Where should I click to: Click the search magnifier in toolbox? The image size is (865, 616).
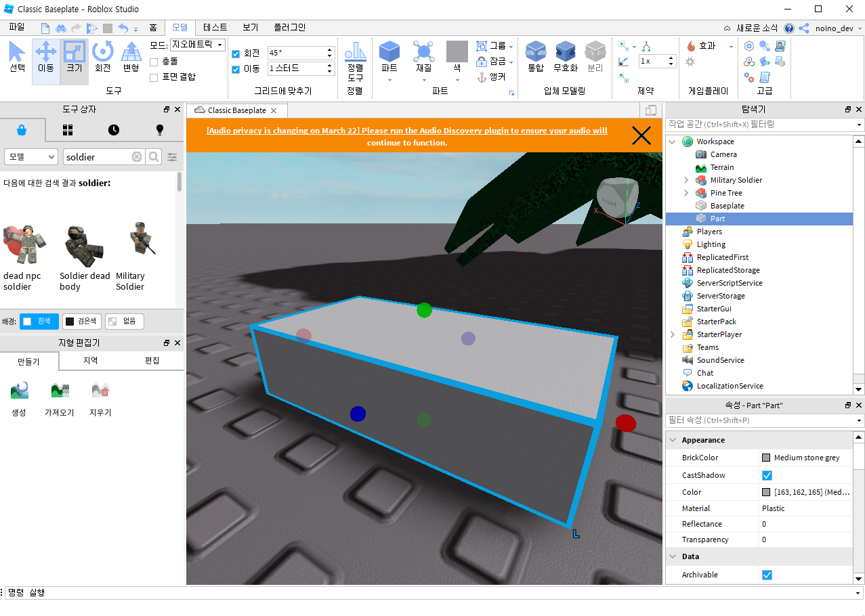click(154, 157)
